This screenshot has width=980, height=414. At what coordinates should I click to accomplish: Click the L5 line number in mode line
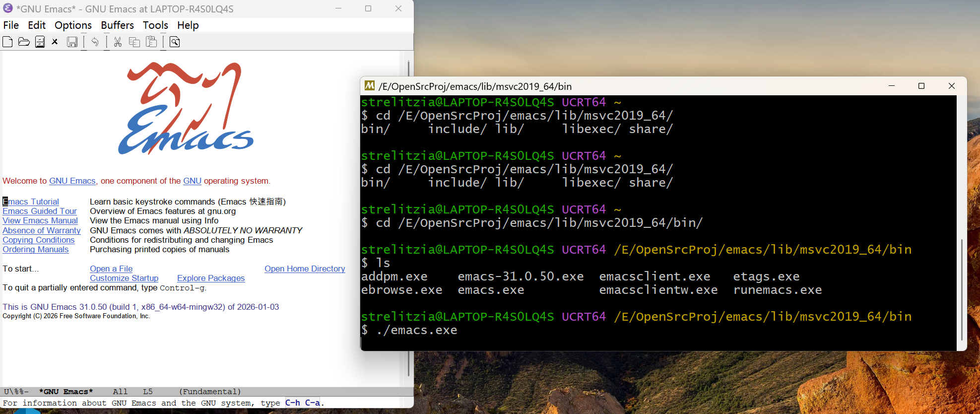(x=148, y=392)
